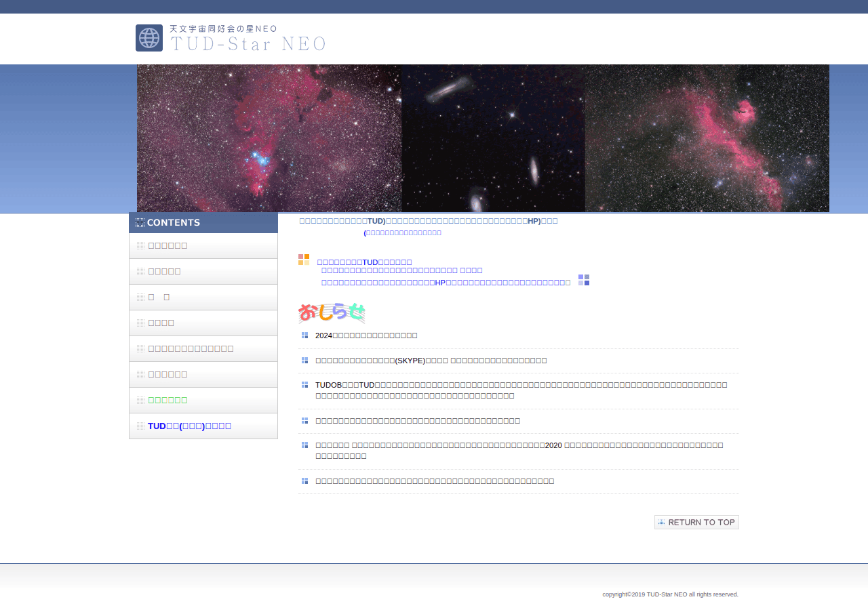
Task: Click the CONTENTS sidebar header
Action: pyautogui.click(x=203, y=223)
